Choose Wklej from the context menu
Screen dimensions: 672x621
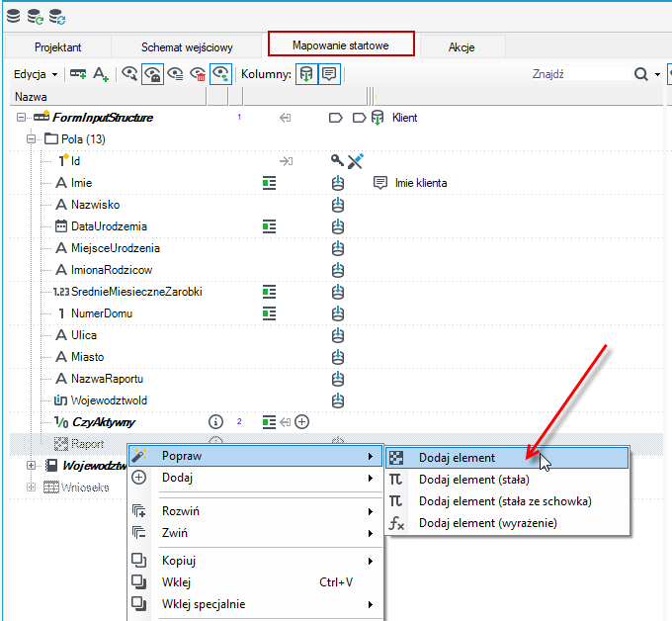pos(255,582)
